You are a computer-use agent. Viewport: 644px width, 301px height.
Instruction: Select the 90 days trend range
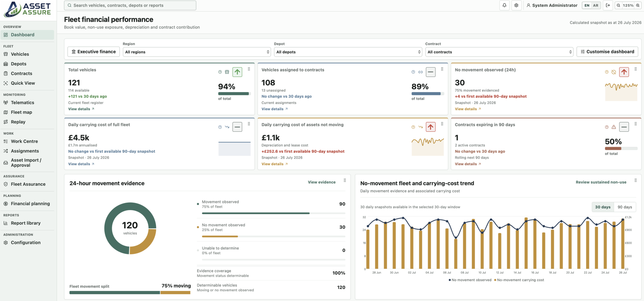pyautogui.click(x=625, y=207)
